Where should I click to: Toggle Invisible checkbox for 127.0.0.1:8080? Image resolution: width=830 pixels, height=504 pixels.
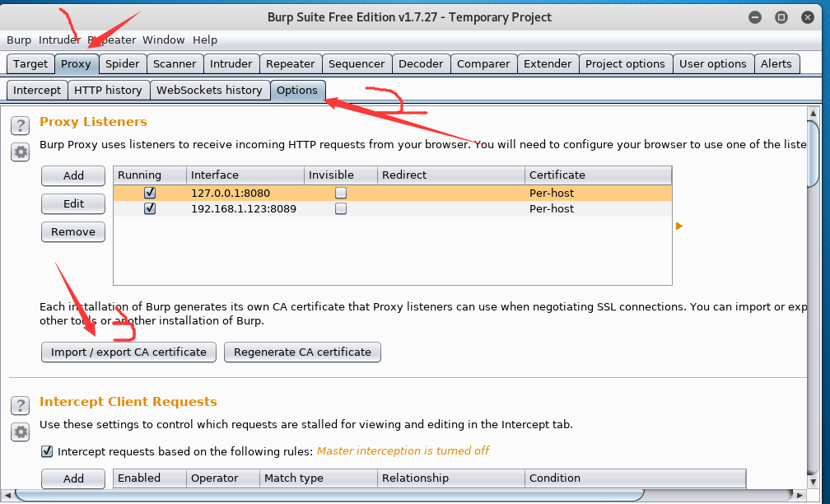pyautogui.click(x=341, y=193)
